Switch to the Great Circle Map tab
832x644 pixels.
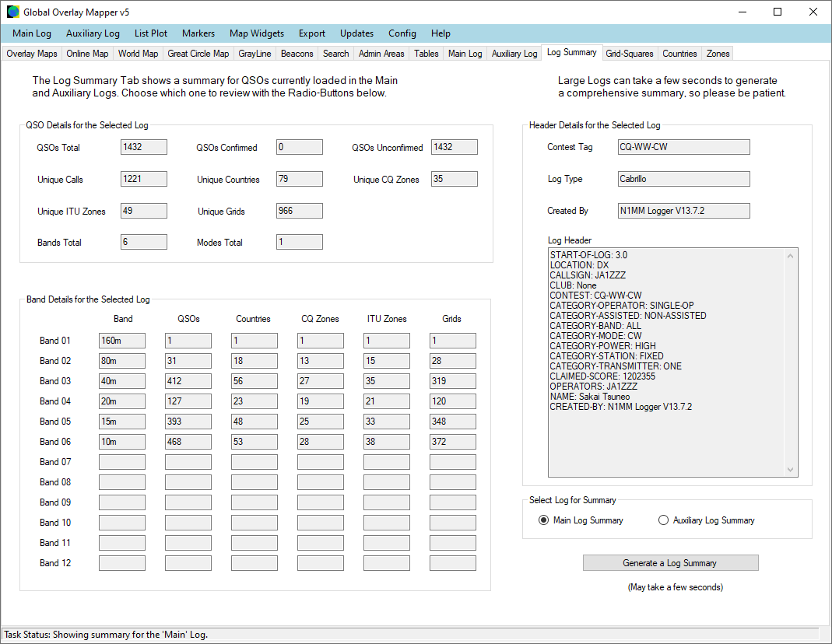198,54
